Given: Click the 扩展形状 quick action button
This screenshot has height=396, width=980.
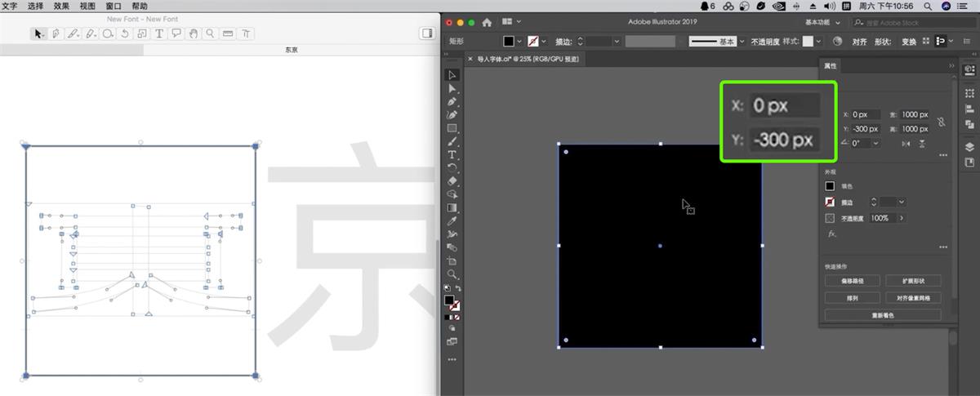Looking at the screenshot, I should coord(913,281).
